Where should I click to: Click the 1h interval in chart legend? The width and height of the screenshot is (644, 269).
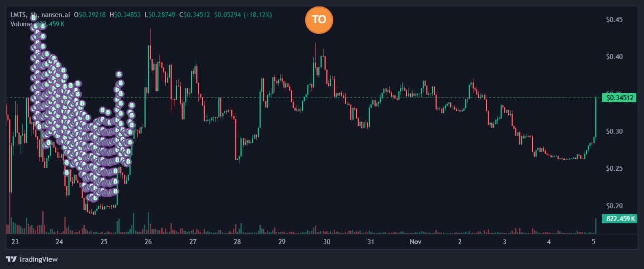[x=33, y=15]
